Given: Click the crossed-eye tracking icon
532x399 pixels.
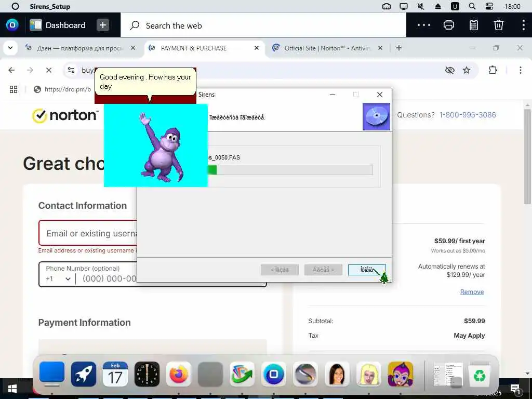Looking at the screenshot, I should [x=449, y=70].
